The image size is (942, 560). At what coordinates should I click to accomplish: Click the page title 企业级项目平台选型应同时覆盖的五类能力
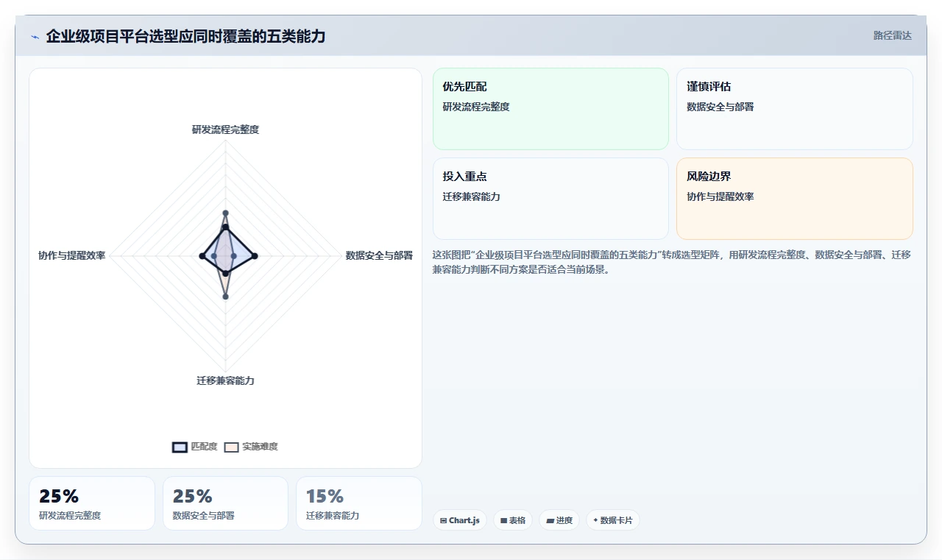pos(185,36)
